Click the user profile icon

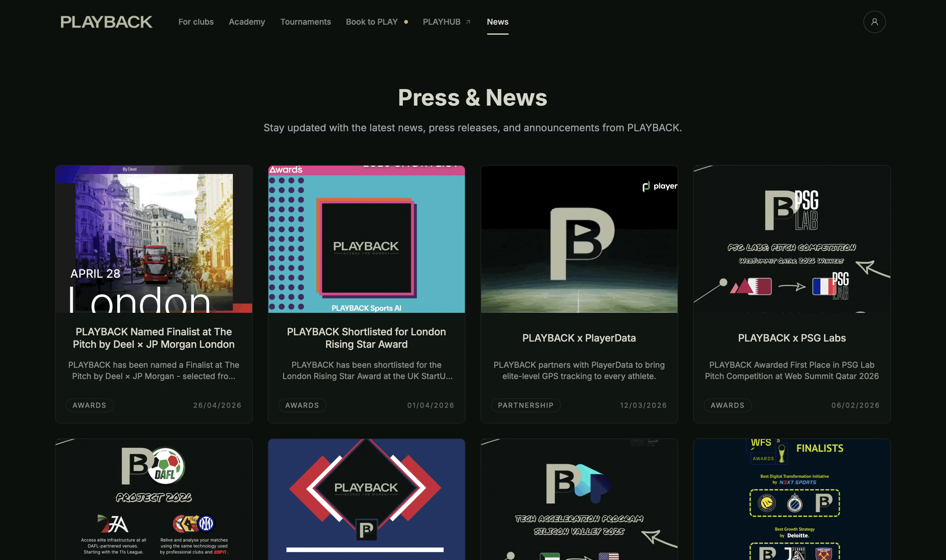[874, 22]
